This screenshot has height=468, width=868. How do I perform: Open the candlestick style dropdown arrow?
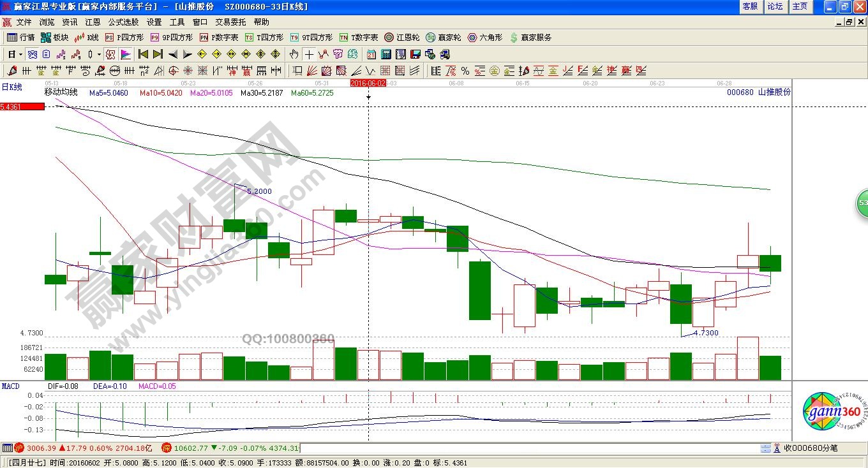click(x=99, y=54)
